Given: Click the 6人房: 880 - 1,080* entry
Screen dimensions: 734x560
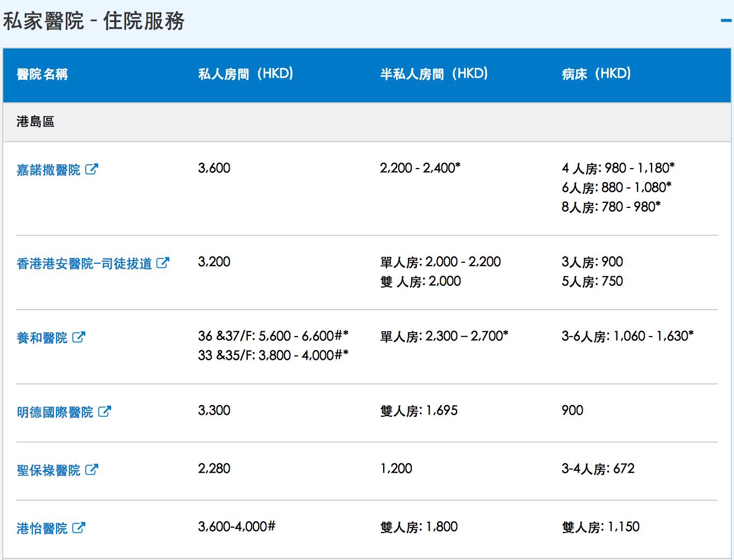Looking at the screenshot, I should [617, 188].
